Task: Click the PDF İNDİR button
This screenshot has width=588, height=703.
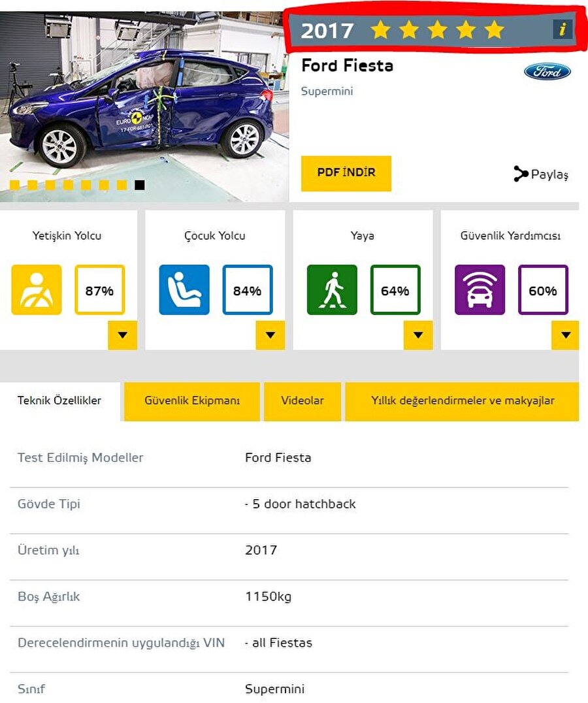Action: (346, 174)
